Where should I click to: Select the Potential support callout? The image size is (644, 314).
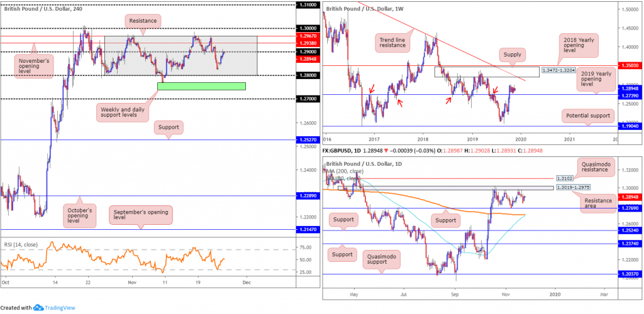588,116
